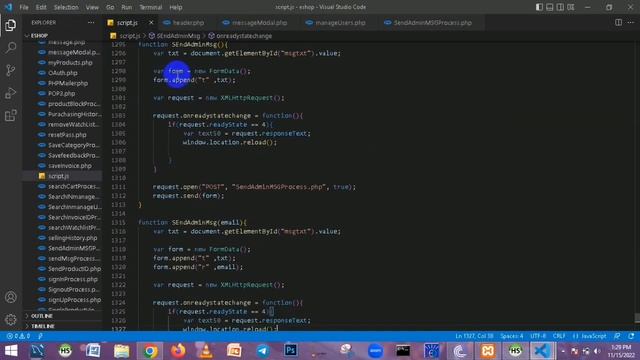Open resetPass.php in explorer
Viewport: 640px width, 360px height.
[x=67, y=135]
